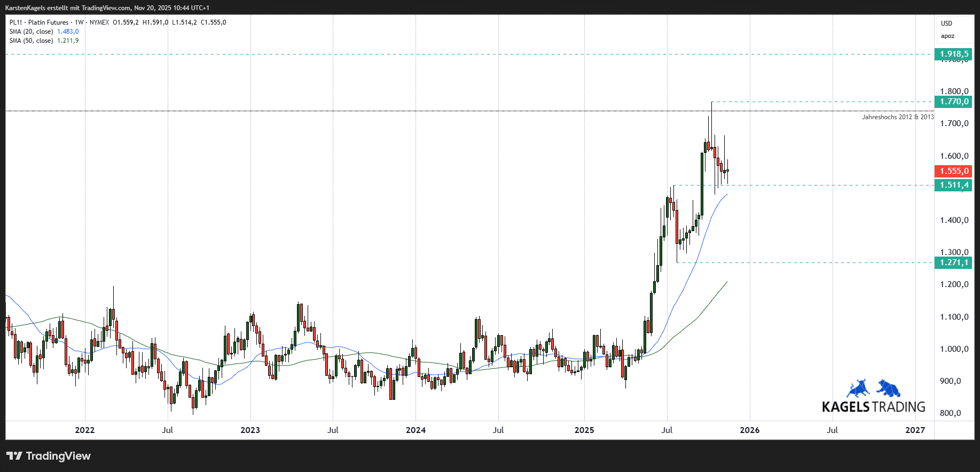
Task: Click the Jahreshochs 2012 & 2013 line label
Action: (x=897, y=117)
